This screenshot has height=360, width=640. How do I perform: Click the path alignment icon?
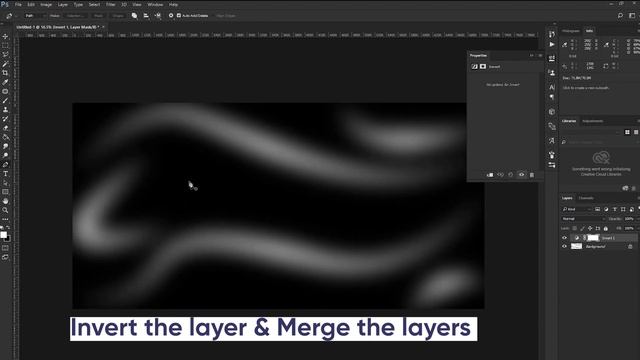[146, 16]
